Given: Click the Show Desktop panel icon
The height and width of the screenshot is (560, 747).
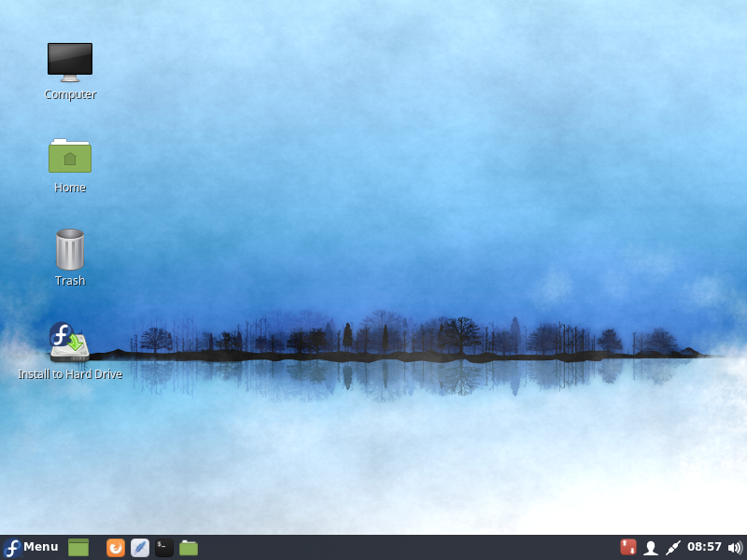Looking at the screenshot, I should point(78,548).
